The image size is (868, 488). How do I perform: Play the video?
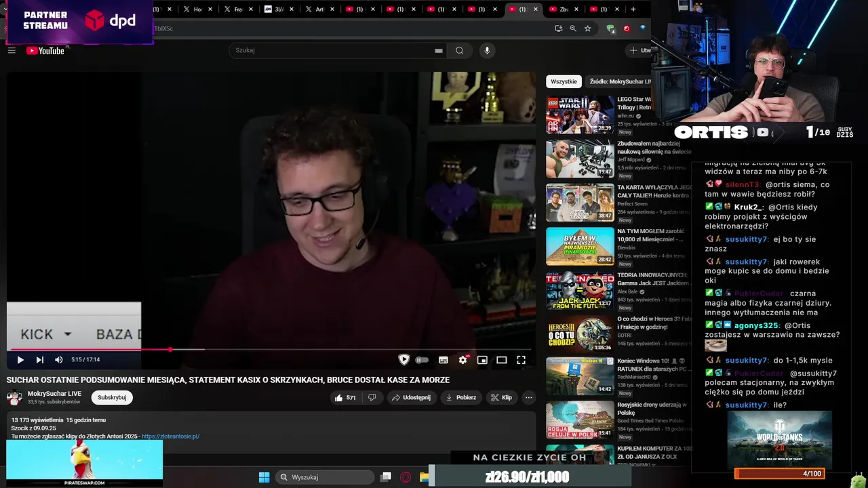[20, 360]
